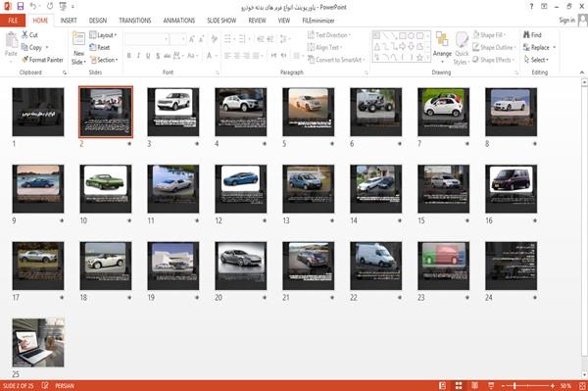Image resolution: width=588 pixels, height=391 pixels.
Task: Switch to the DESIGN tab
Action: (98, 21)
